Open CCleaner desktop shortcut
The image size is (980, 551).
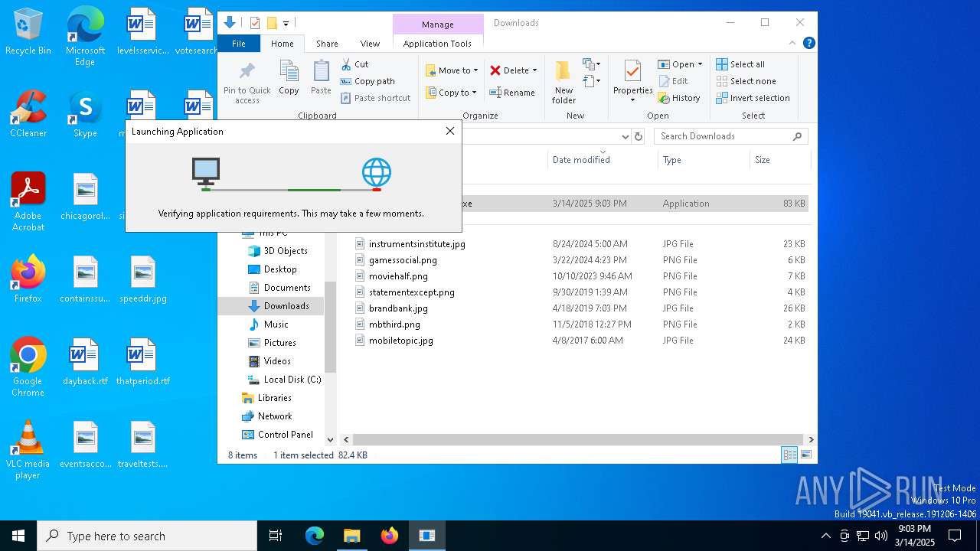pyautogui.click(x=28, y=114)
